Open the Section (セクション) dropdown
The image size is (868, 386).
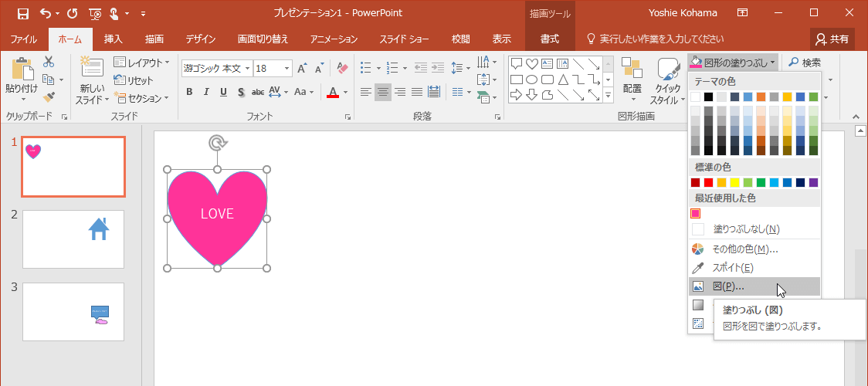click(x=141, y=98)
